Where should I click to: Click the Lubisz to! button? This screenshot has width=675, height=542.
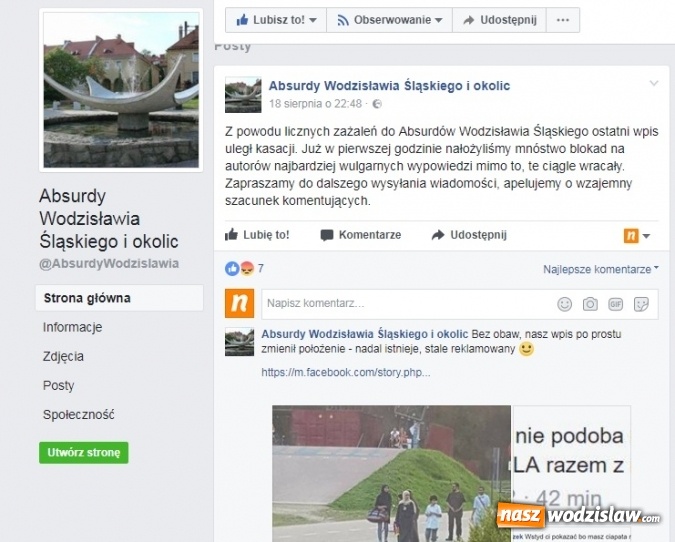pos(276,20)
